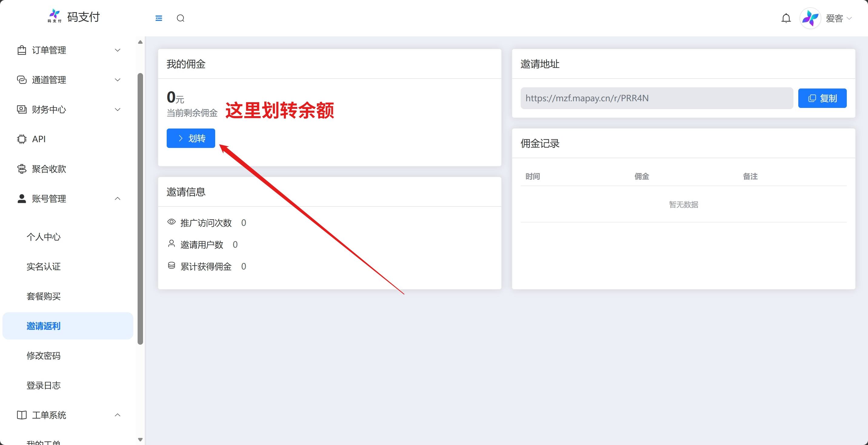Copy invite link with 复制 button
This screenshot has height=445, width=868.
(822, 98)
